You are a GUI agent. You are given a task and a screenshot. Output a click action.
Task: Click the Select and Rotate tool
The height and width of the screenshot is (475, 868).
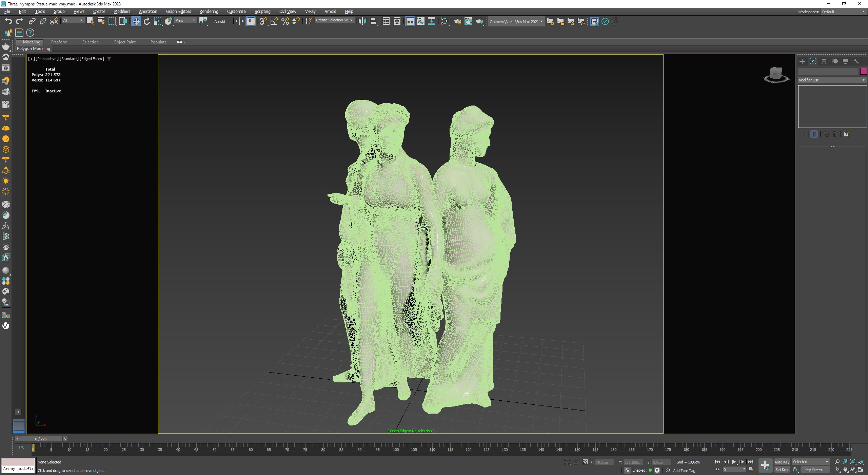pyautogui.click(x=147, y=22)
